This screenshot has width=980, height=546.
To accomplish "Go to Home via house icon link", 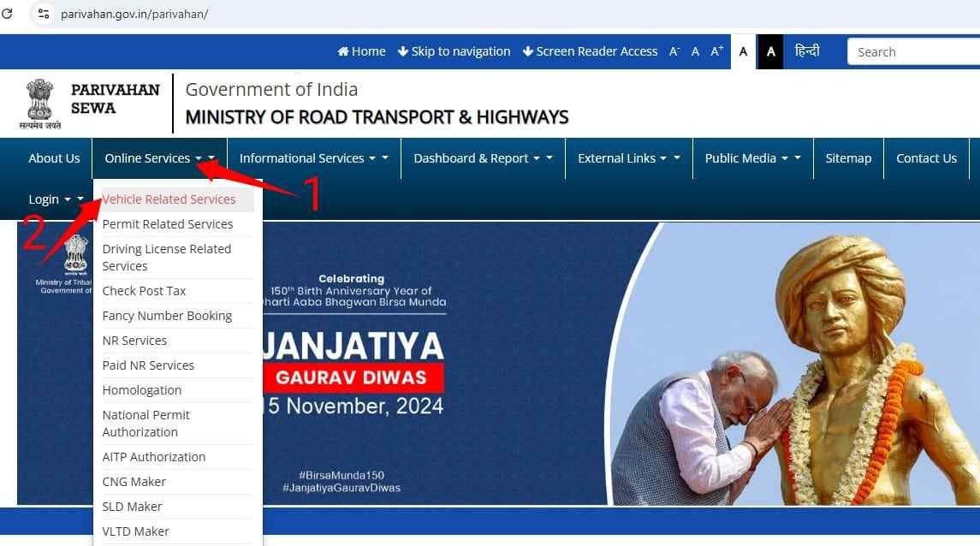I will pos(361,51).
